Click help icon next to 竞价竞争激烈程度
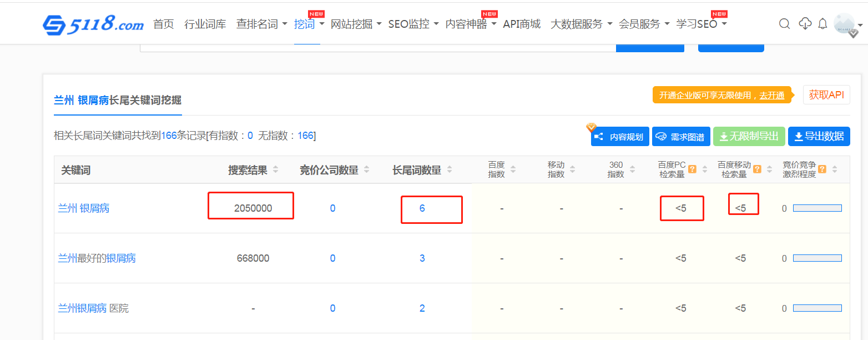This screenshot has width=868, height=340. [822, 169]
